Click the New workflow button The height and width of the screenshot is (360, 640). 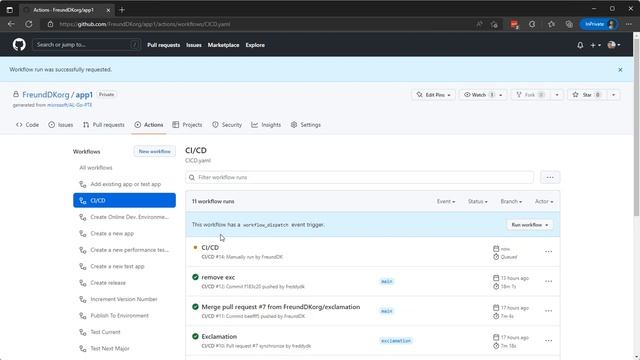click(155, 151)
